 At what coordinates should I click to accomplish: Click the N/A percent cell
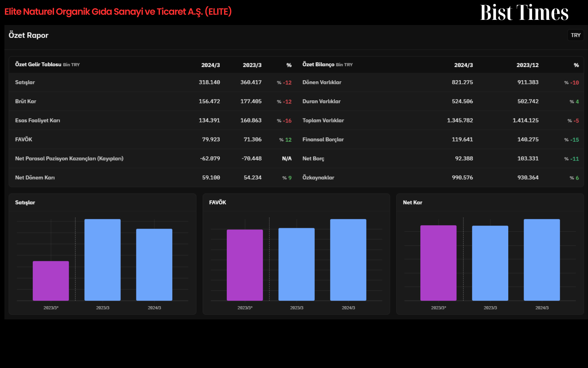click(x=287, y=159)
